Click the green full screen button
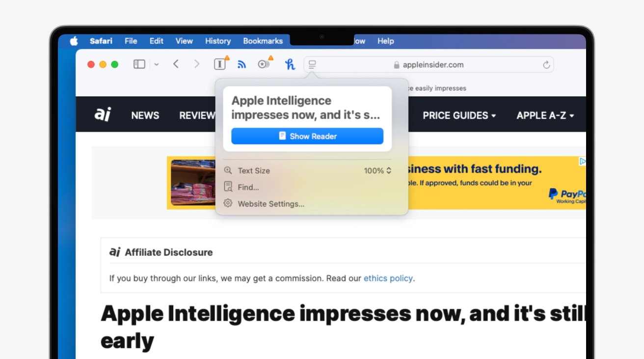The image size is (644, 359). [114, 64]
